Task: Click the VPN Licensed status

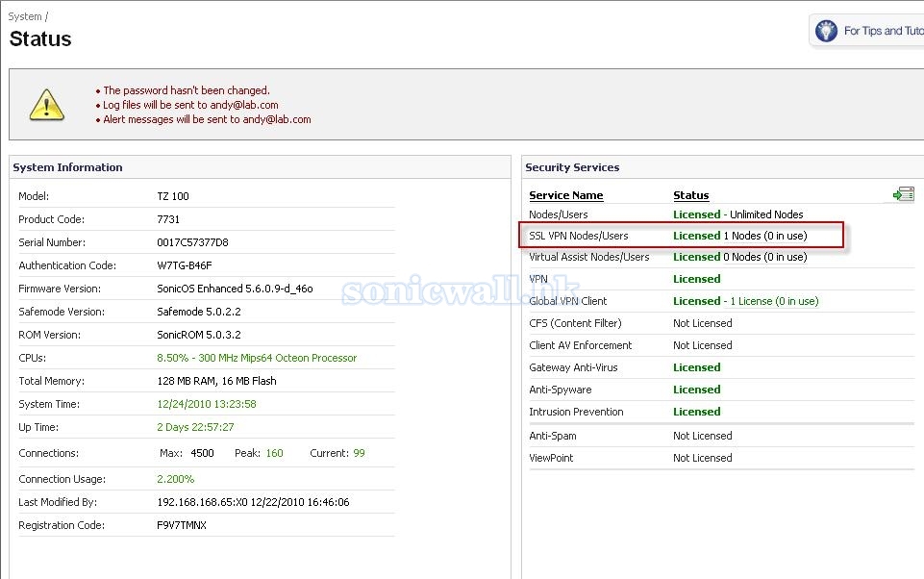Action: [x=696, y=279]
